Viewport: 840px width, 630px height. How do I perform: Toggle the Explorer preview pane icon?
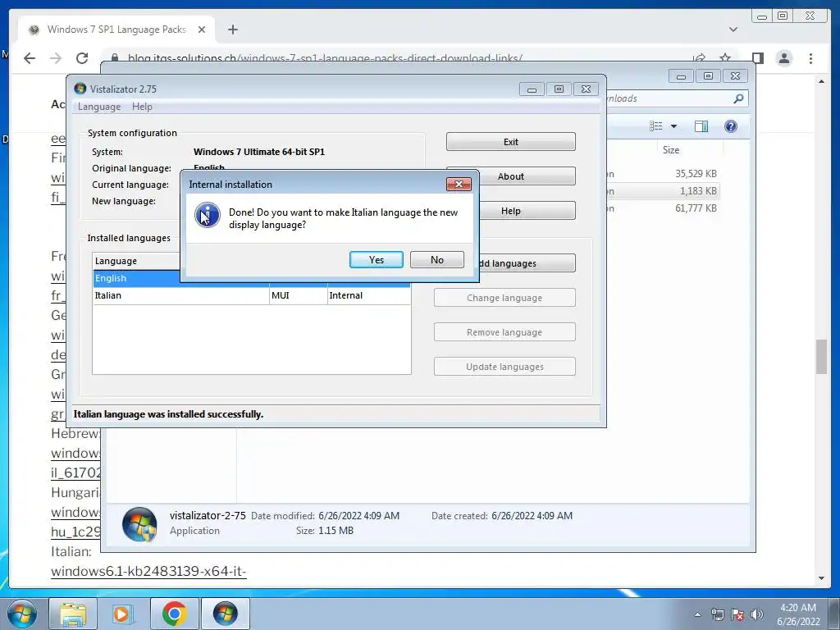point(701,126)
